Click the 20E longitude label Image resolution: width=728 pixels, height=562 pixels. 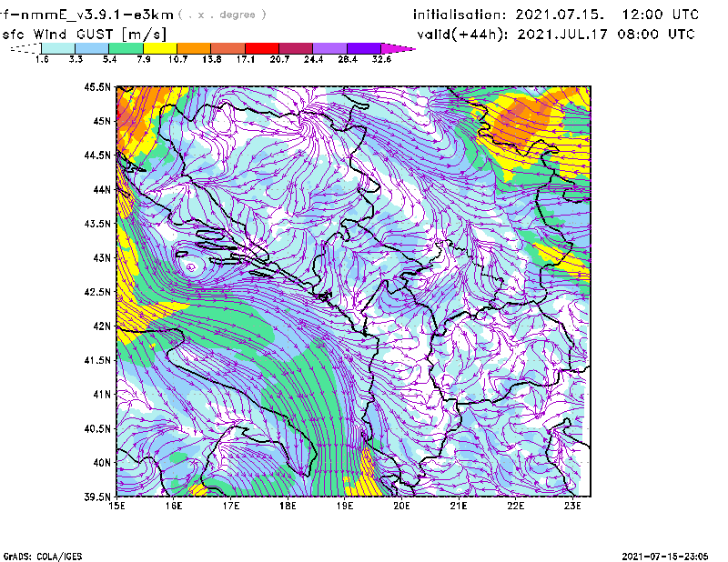pyautogui.click(x=401, y=506)
